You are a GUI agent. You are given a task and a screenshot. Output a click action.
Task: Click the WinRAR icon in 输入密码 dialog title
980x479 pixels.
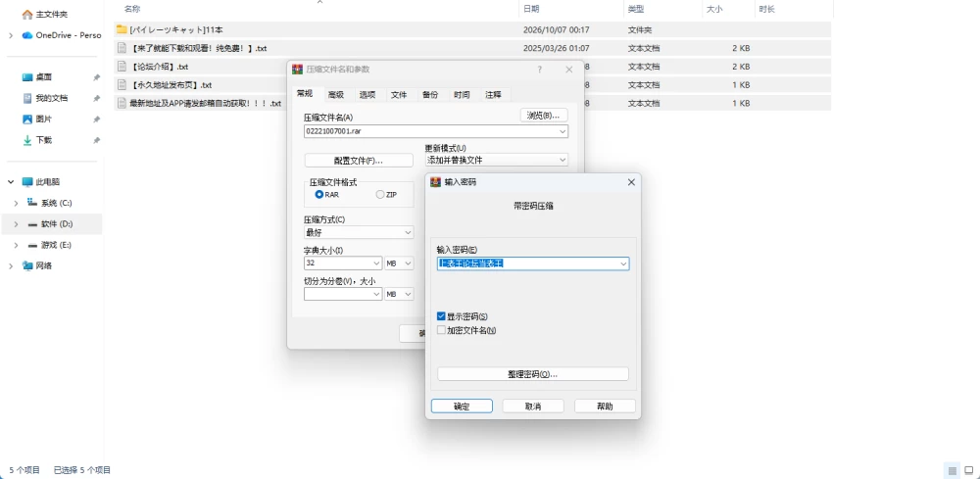(x=436, y=182)
